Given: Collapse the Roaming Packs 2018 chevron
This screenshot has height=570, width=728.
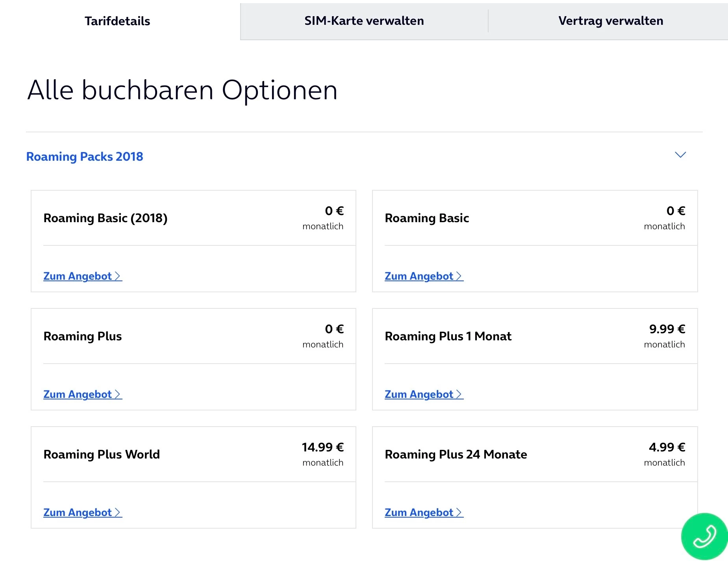Looking at the screenshot, I should coord(680,155).
